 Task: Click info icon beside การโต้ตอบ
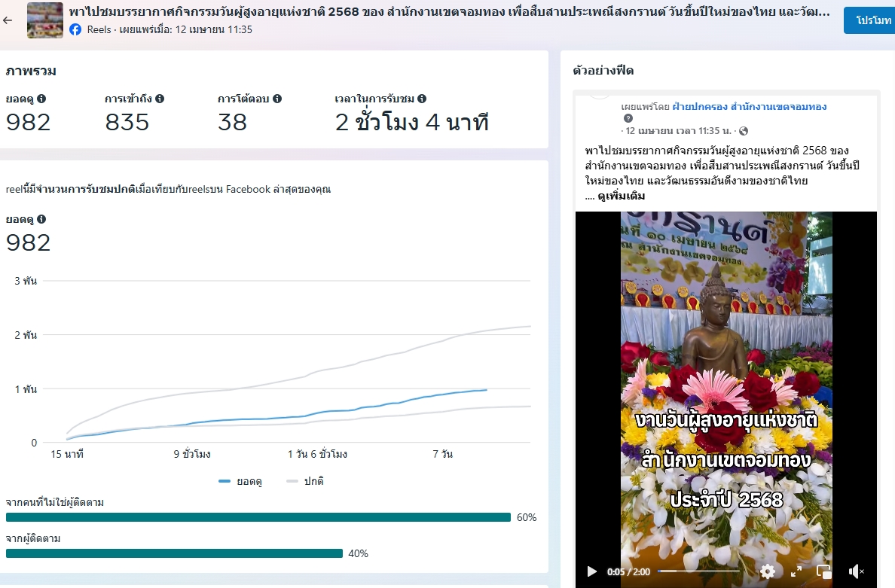click(277, 99)
